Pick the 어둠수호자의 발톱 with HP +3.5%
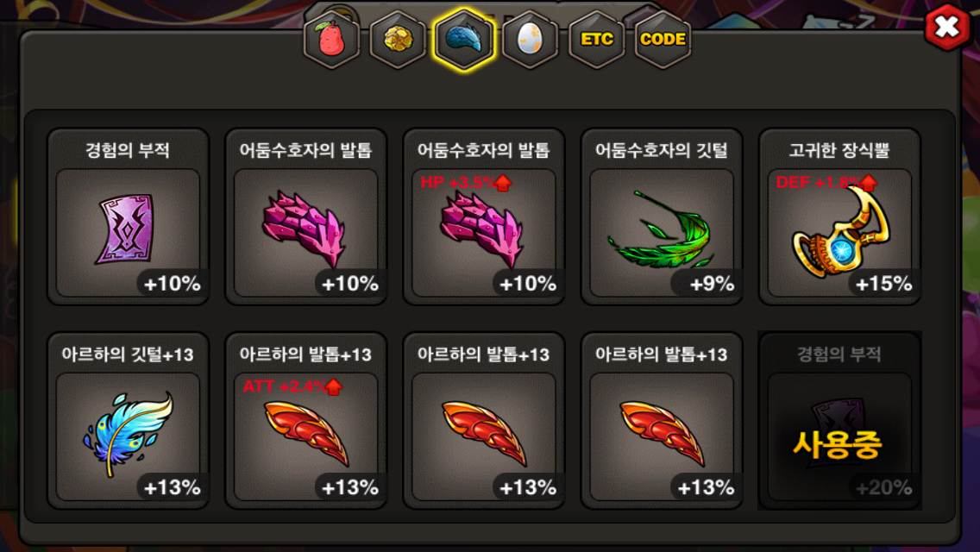980x552 pixels. (x=484, y=216)
